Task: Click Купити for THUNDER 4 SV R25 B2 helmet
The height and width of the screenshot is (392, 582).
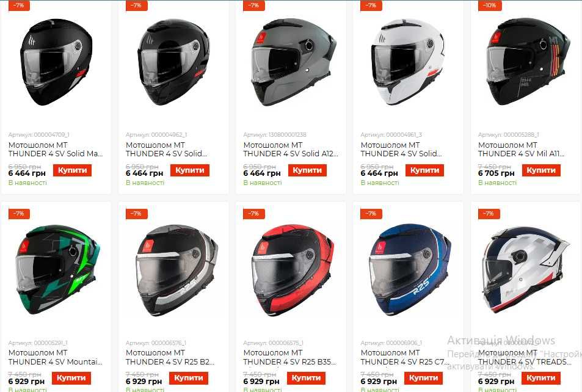Action: (189, 379)
